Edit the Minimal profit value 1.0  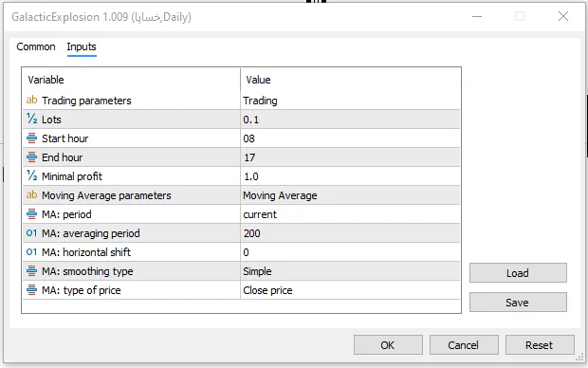click(350, 176)
